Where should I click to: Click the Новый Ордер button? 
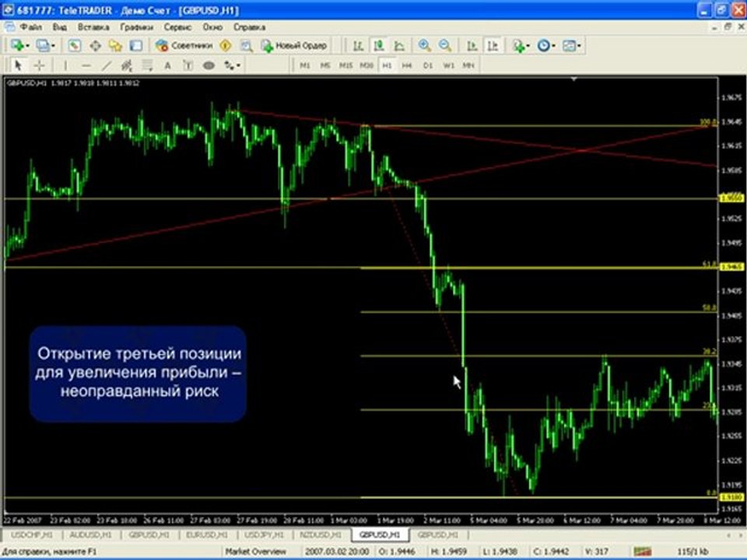pos(294,46)
